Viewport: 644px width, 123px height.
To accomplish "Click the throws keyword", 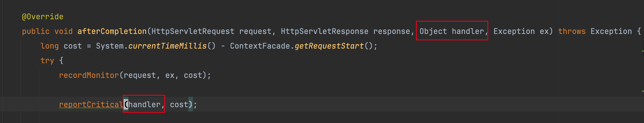I will tap(572, 31).
